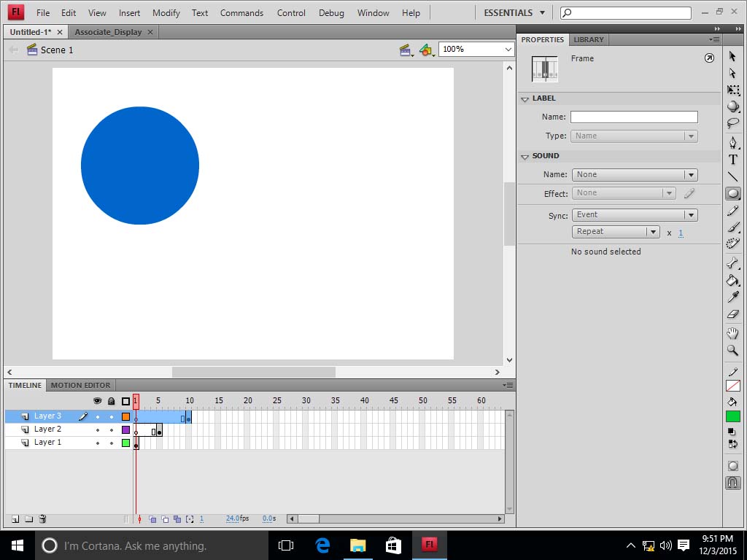Open the Repeat dropdown
The height and width of the screenshot is (560, 747).
[616, 231]
